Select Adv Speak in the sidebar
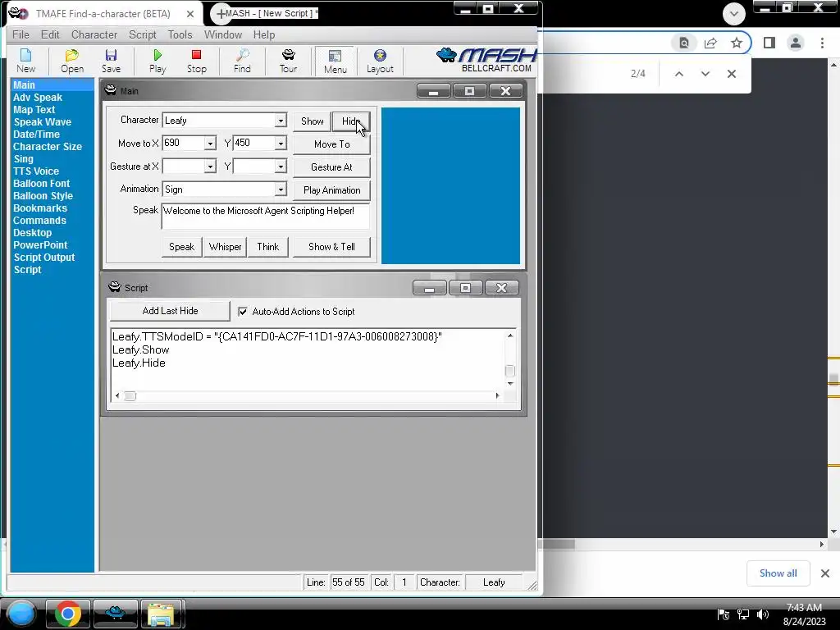 (x=38, y=98)
